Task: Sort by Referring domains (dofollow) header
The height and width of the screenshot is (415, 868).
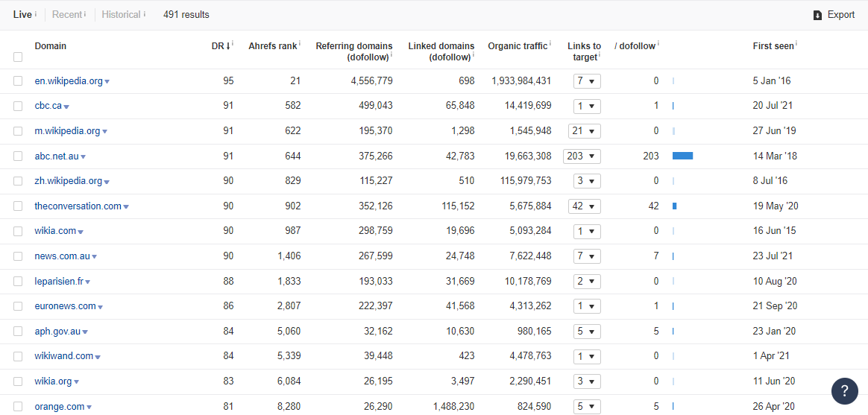Action: point(354,51)
